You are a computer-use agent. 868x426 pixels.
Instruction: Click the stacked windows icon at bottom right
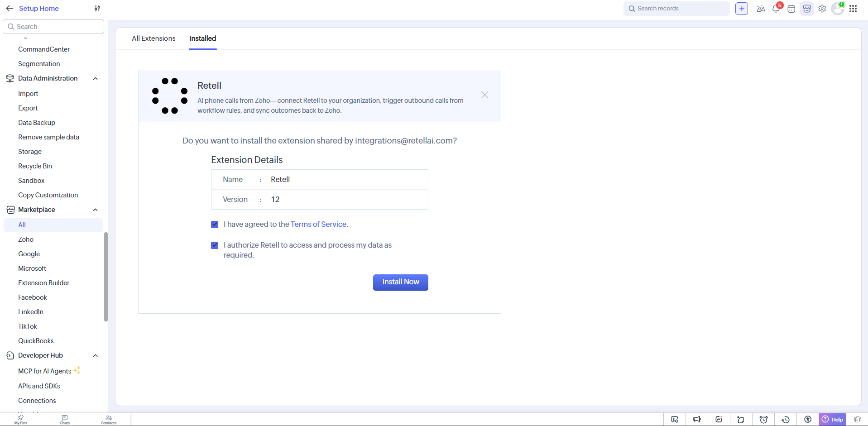click(857, 419)
